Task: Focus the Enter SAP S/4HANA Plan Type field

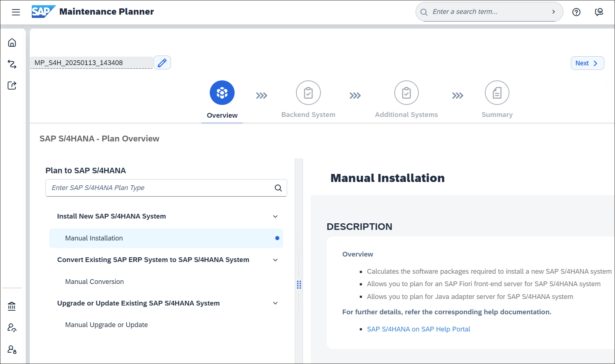Action: (166, 188)
